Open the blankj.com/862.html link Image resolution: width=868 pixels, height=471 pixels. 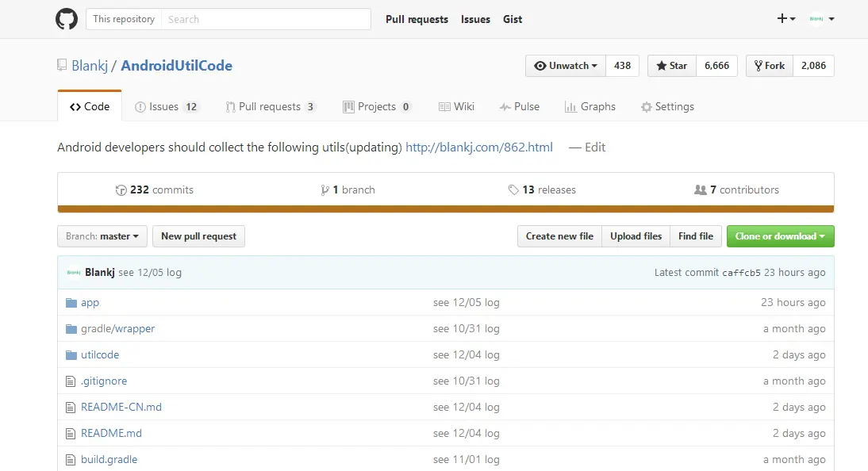point(478,147)
